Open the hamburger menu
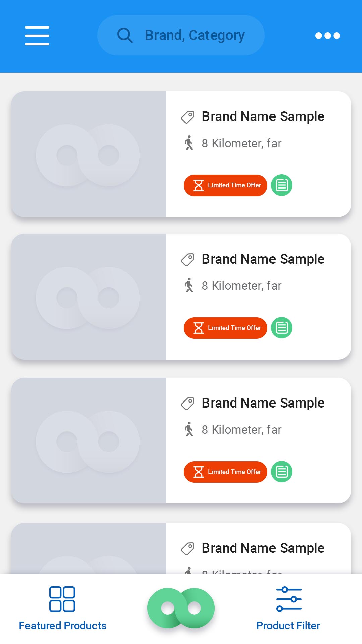The width and height of the screenshot is (362, 644). click(x=37, y=36)
